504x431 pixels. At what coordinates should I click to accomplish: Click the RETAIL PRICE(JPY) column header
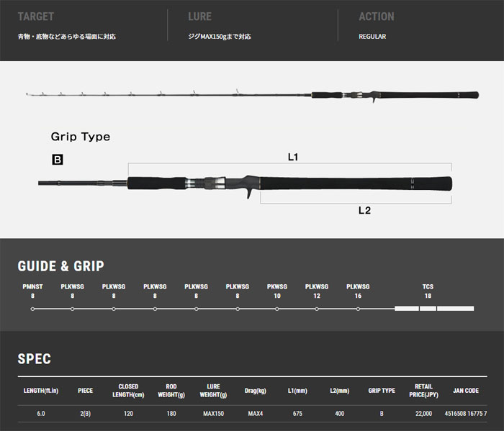pyautogui.click(x=423, y=391)
